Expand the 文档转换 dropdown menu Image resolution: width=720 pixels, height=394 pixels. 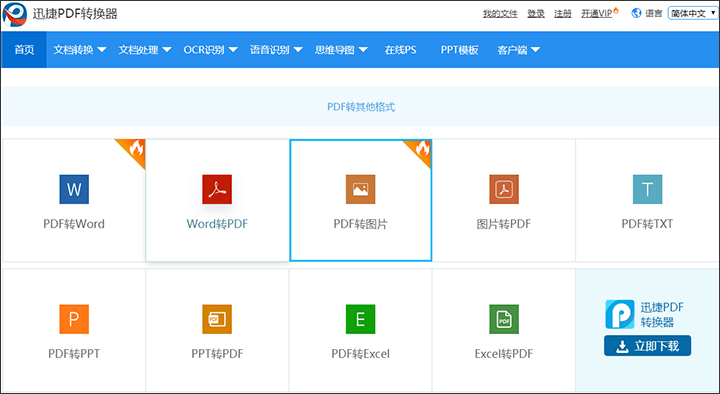tap(80, 50)
